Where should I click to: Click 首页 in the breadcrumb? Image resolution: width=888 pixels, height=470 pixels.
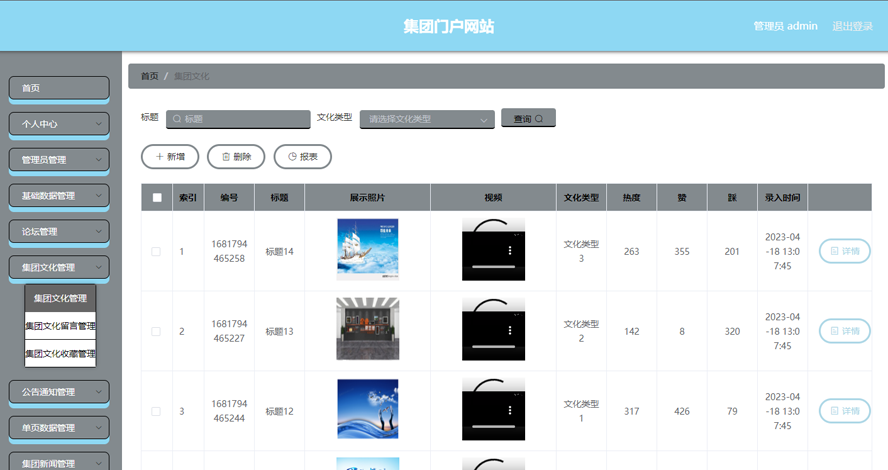click(150, 76)
